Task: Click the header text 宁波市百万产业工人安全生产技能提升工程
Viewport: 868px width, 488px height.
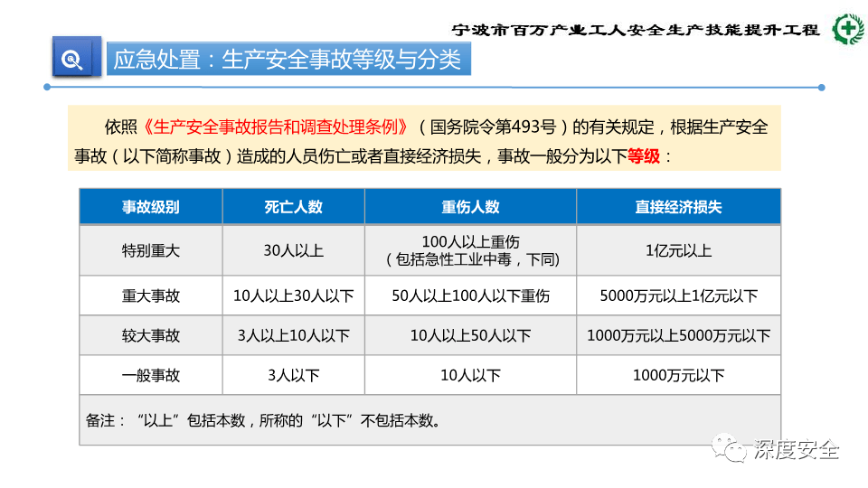Action: tap(637, 29)
